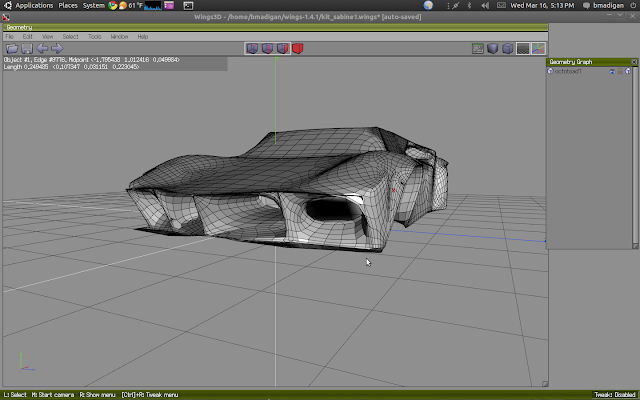Click the Redo right arrow icon

tap(57, 48)
